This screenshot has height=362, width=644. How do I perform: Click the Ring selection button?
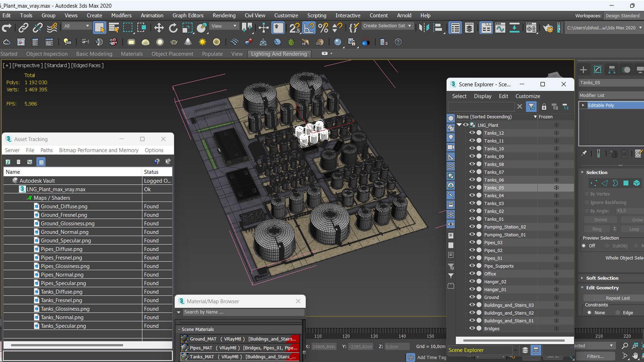tap(597, 229)
